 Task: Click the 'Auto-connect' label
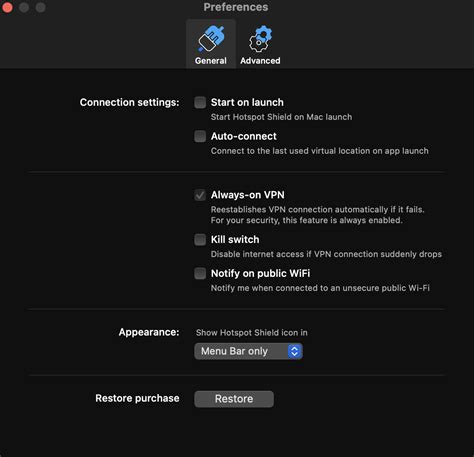(244, 136)
